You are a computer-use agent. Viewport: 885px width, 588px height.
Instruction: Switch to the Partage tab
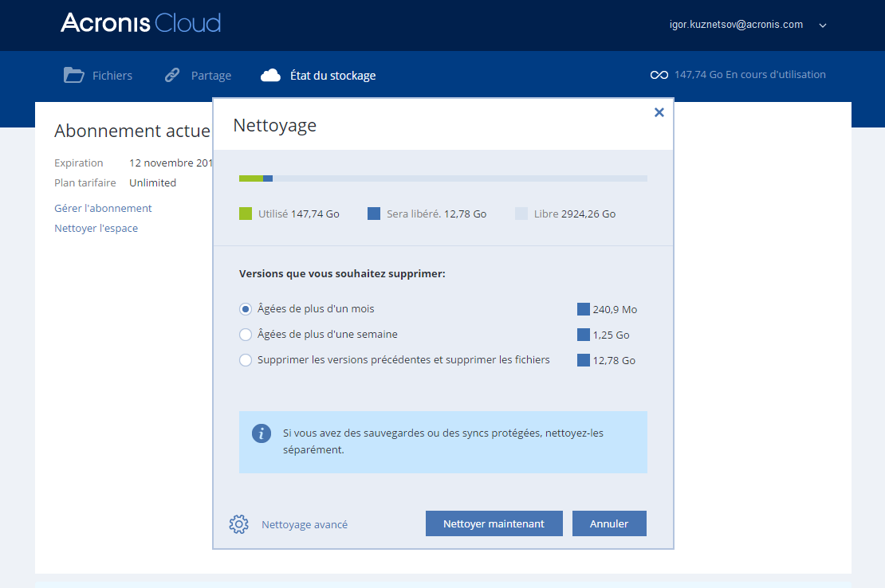point(210,76)
